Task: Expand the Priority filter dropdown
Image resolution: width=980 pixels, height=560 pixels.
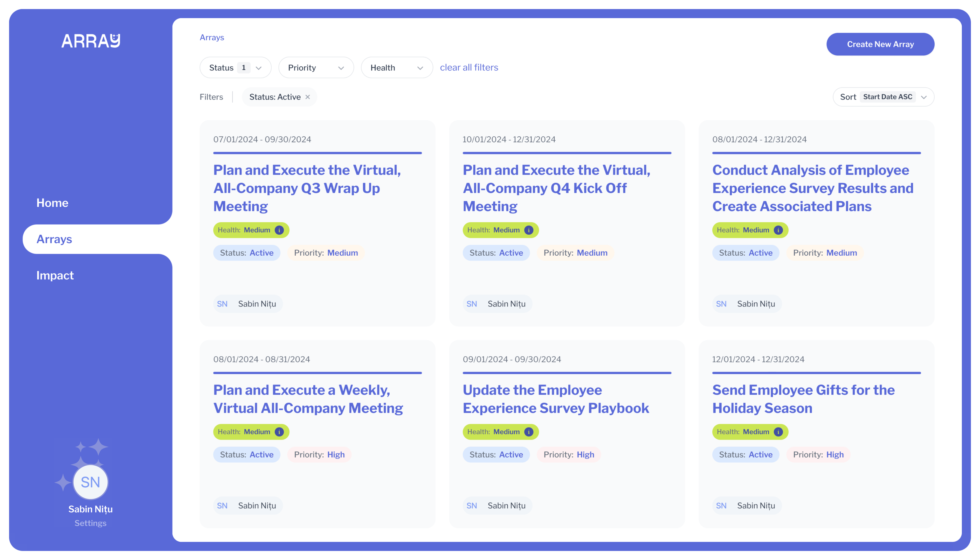Action: pos(315,68)
